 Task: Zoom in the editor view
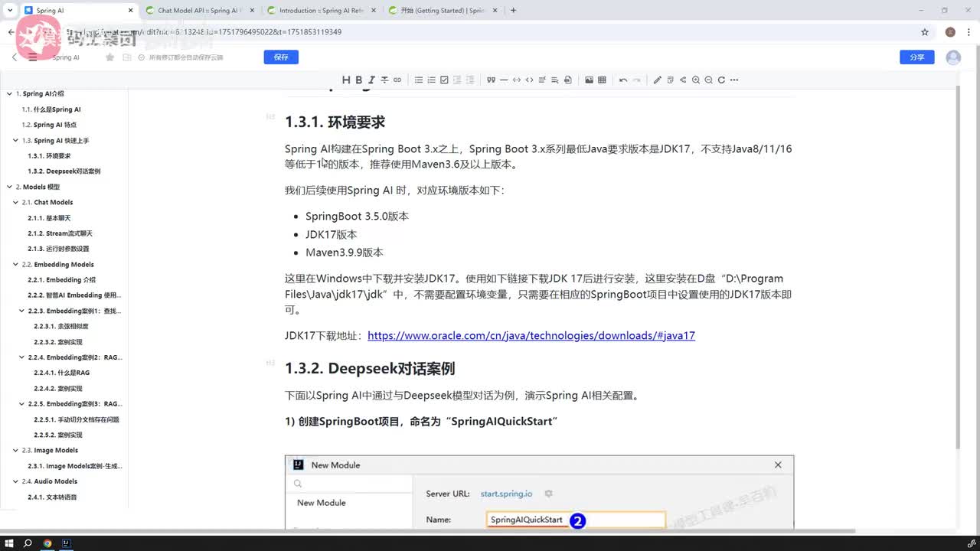696,80
